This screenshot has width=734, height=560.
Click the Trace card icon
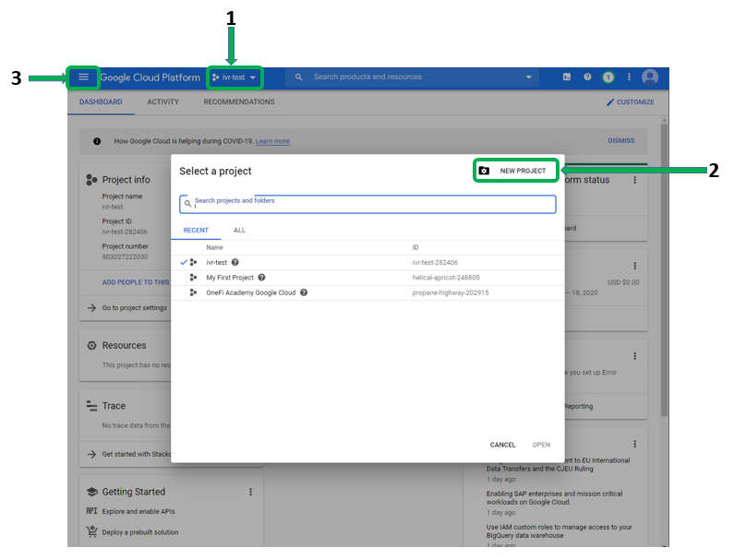91,406
